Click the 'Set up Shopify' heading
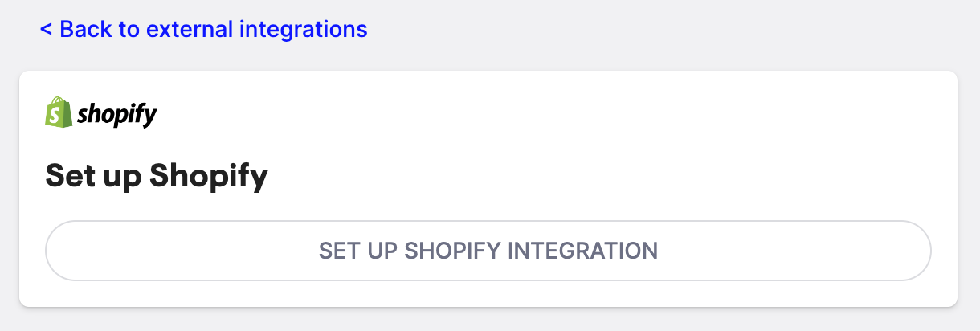 tap(157, 176)
